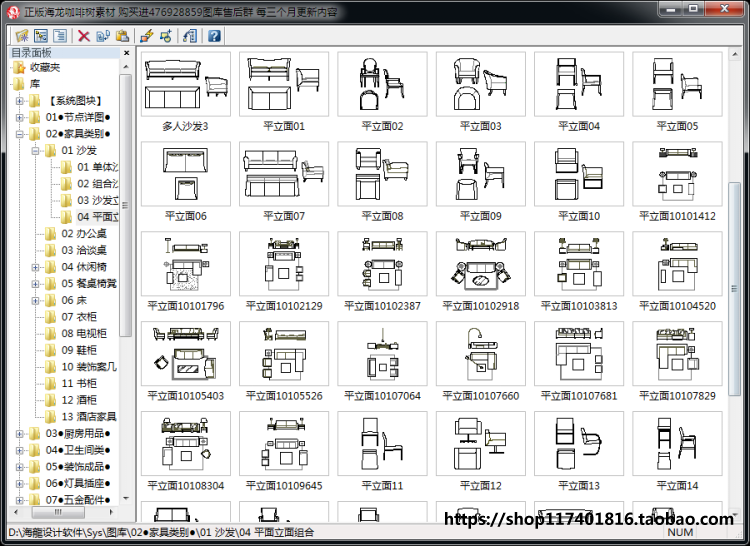This screenshot has width=750, height=546.
Task: Expand the 04 休闲椅 folder node
Action: pos(35,267)
